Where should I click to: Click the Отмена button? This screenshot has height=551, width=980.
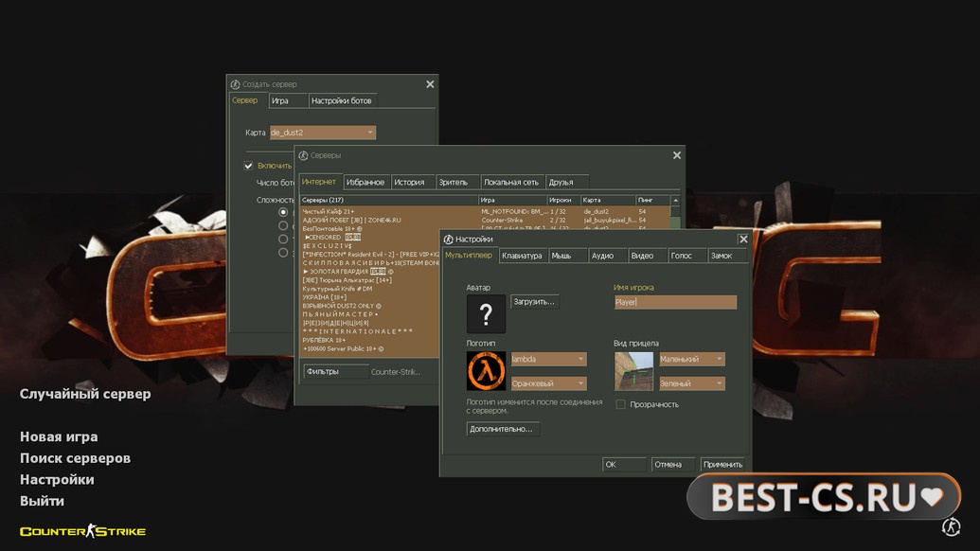tap(672, 464)
